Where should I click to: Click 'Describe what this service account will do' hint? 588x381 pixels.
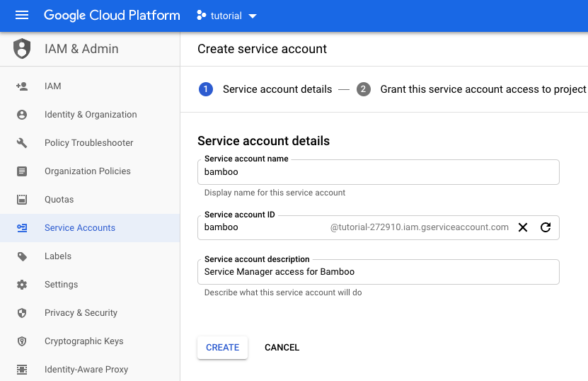(x=283, y=292)
